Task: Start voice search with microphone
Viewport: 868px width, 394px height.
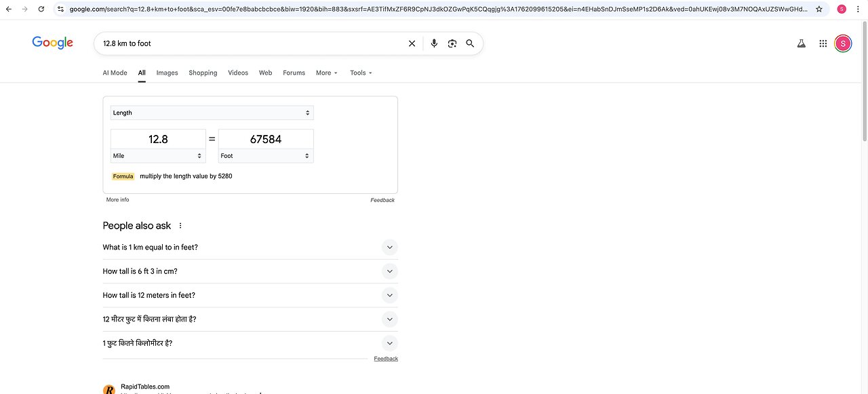Action: pos(434,43)
